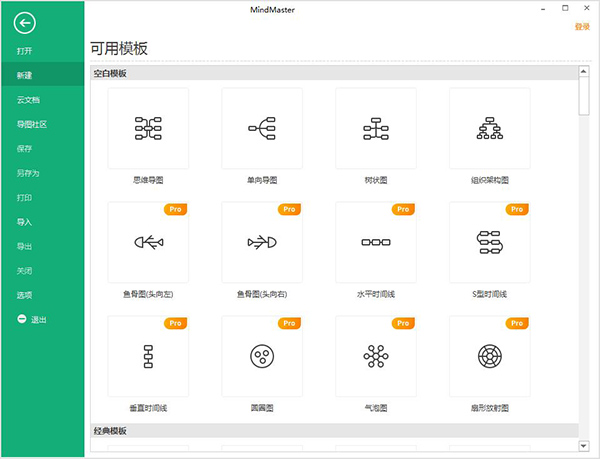Choose the 圆圈图 circle map icon

[x=262, y=356]
